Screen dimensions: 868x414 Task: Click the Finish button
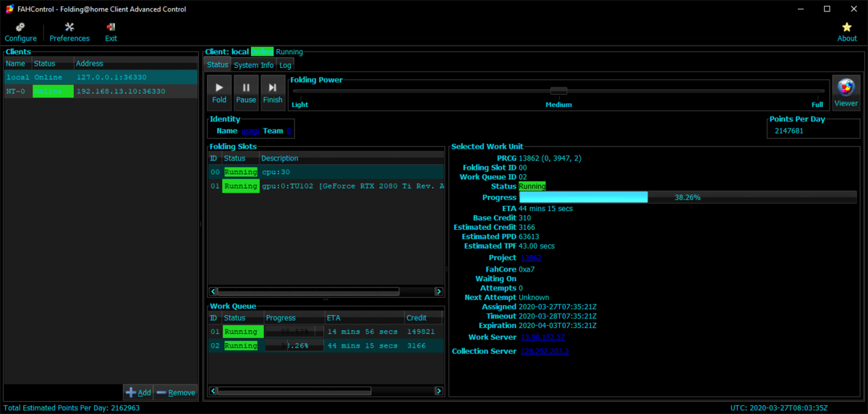[273, 93]
